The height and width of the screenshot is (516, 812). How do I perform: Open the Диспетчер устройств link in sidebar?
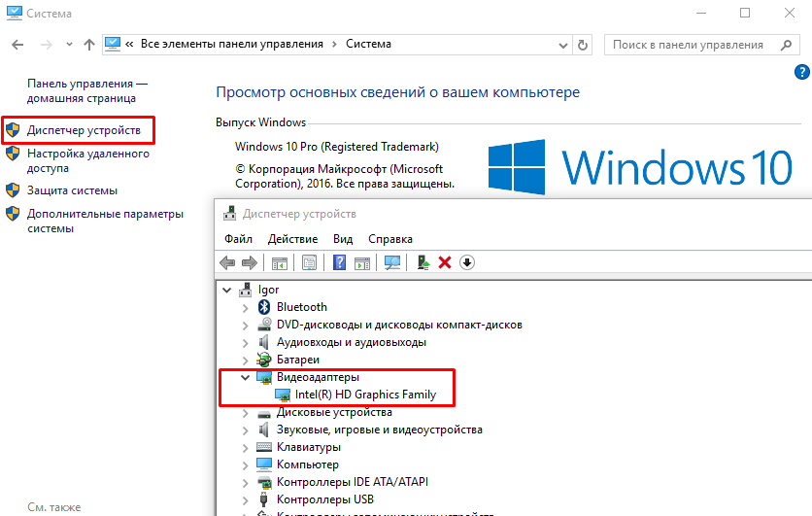pyautogui.click(x=84, y=130)
